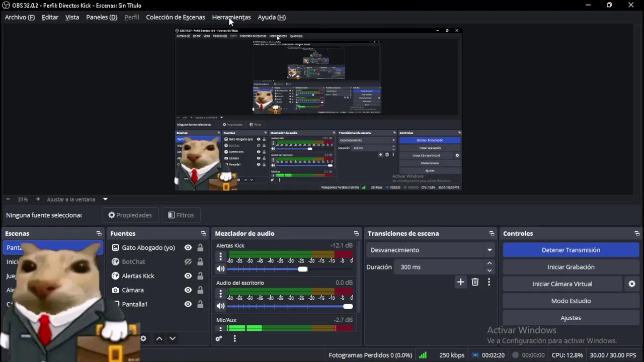Undock the Fuentes panel
Viewport: 644px width, 362px height.
[203, 234]
